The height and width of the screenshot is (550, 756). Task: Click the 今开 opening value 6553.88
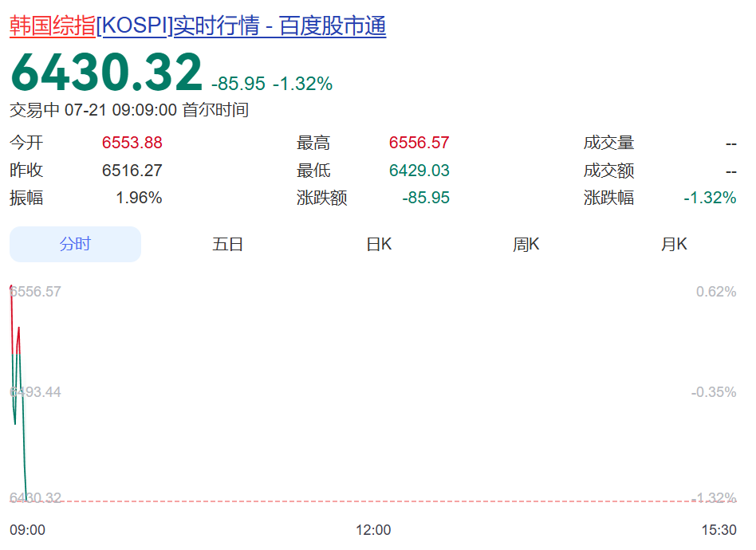pyautogui.click(x=132, y=143)
